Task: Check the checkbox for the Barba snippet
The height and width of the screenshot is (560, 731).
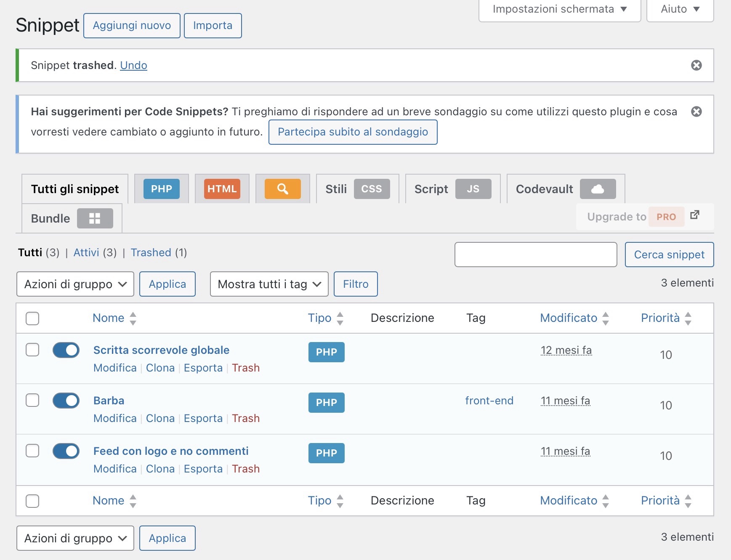Action: (x=32, y=401)
